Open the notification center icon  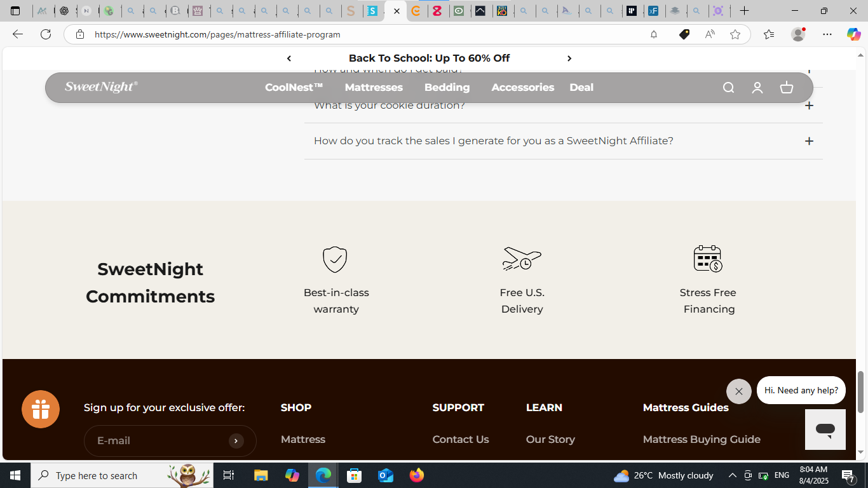[848, 475]
